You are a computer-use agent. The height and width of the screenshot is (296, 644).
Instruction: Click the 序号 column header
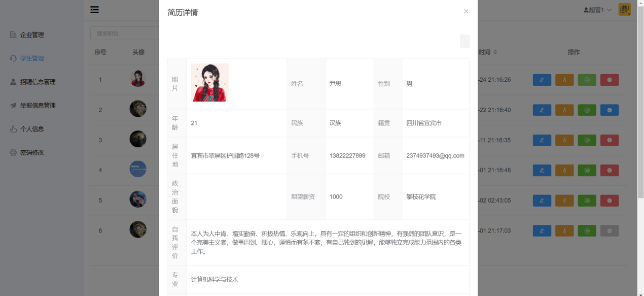[100, 52]
